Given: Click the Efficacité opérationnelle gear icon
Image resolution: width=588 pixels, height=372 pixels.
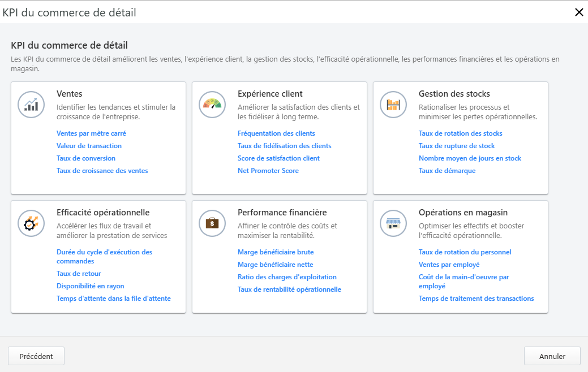Looking at the screenshot, I should pos(31,223).
